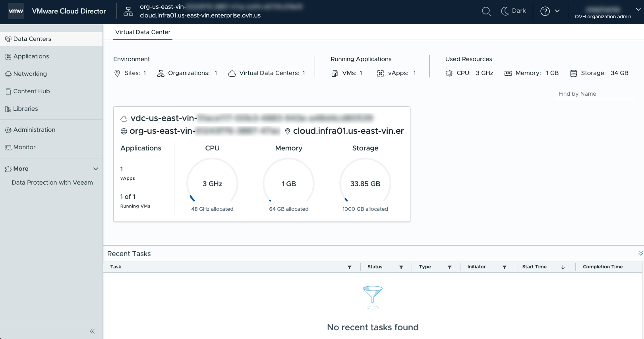Click the Data Centers sidebar icon

(8, 39)
